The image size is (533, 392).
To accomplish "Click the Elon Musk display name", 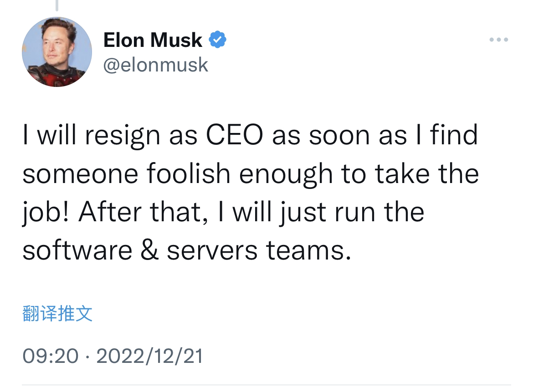I will [153, 40].
